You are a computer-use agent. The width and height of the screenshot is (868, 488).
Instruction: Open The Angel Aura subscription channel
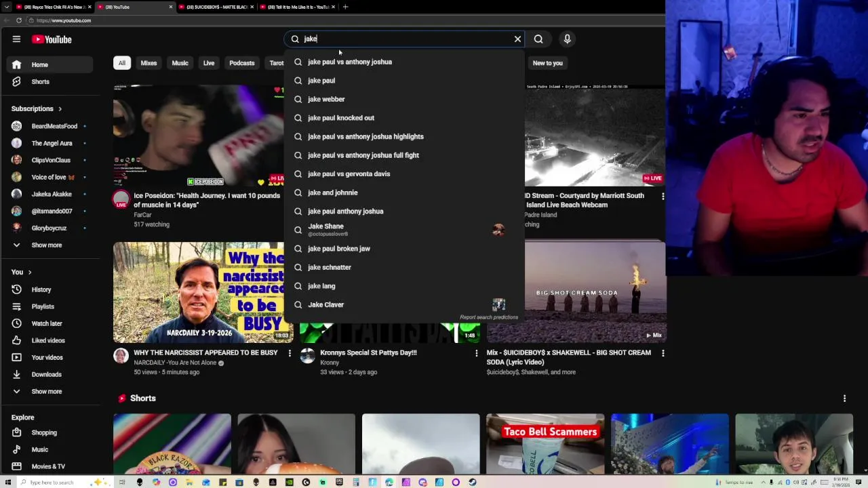point(50,143)
